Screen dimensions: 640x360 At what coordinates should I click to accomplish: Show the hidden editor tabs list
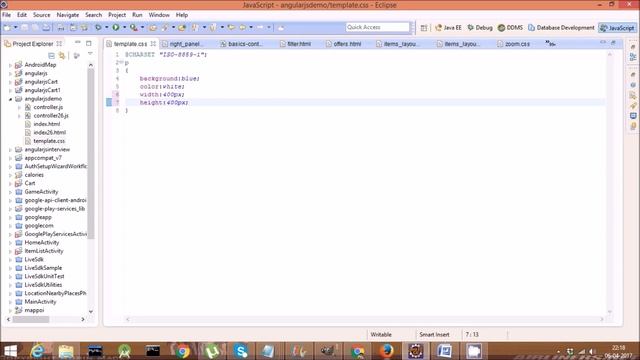pos(550,43)
